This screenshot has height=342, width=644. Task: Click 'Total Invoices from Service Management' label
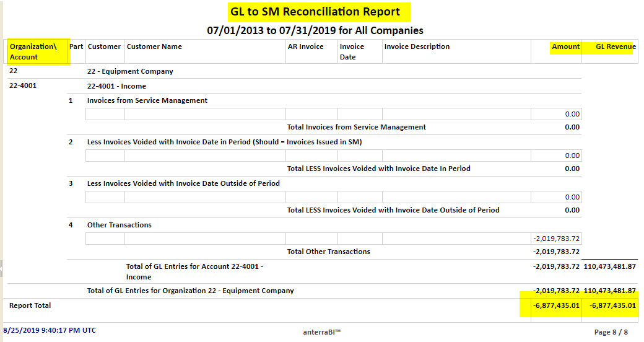click(357, 127)
